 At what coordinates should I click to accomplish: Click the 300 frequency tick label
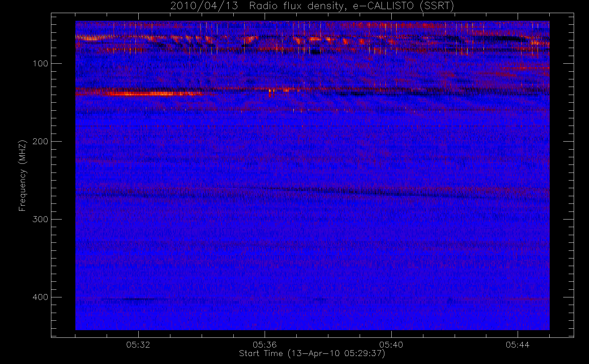pyautogui.click(x=40, y=219)
